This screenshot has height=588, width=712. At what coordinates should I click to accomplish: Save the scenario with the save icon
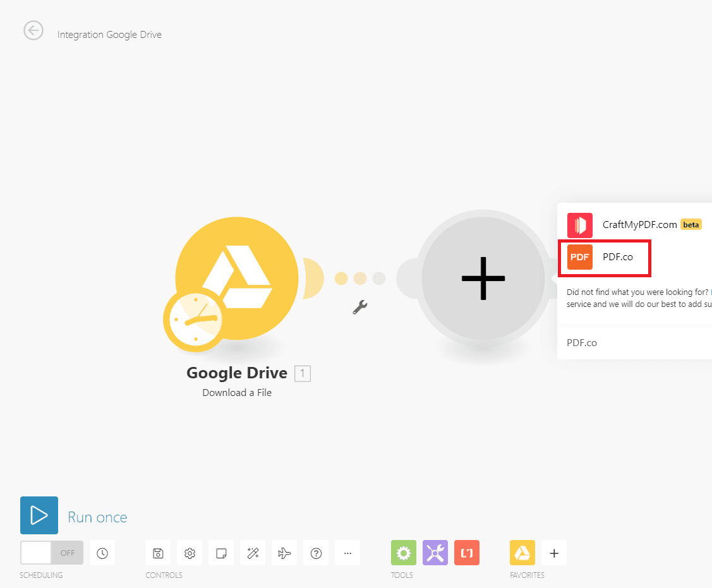(158, 553)
